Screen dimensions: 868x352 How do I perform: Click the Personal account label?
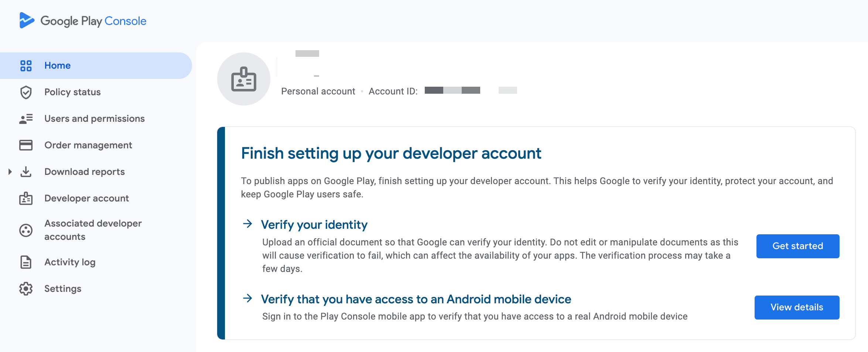pyautogui.click(x=318, y=91)
